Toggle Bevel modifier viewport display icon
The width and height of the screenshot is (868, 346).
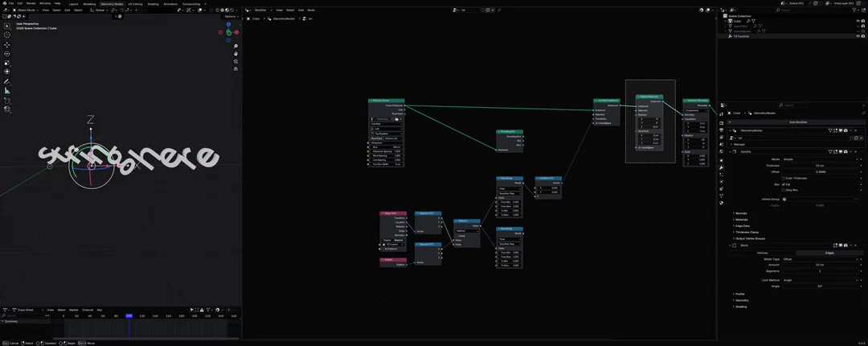[x=840, y=245]
